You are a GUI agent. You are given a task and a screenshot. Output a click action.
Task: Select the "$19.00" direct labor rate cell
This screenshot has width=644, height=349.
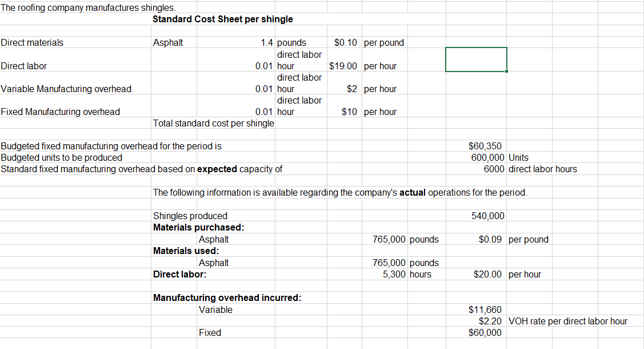click(343, 66)
